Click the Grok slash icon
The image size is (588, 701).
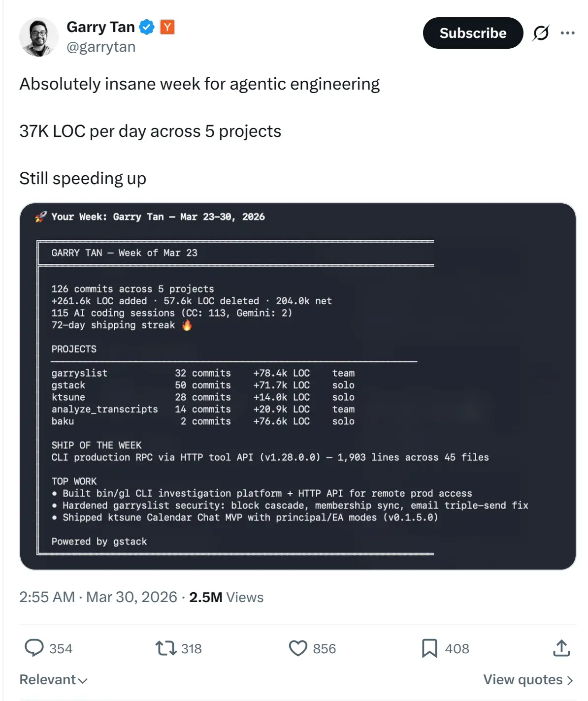pyautogui.click(x=541, y=33)
